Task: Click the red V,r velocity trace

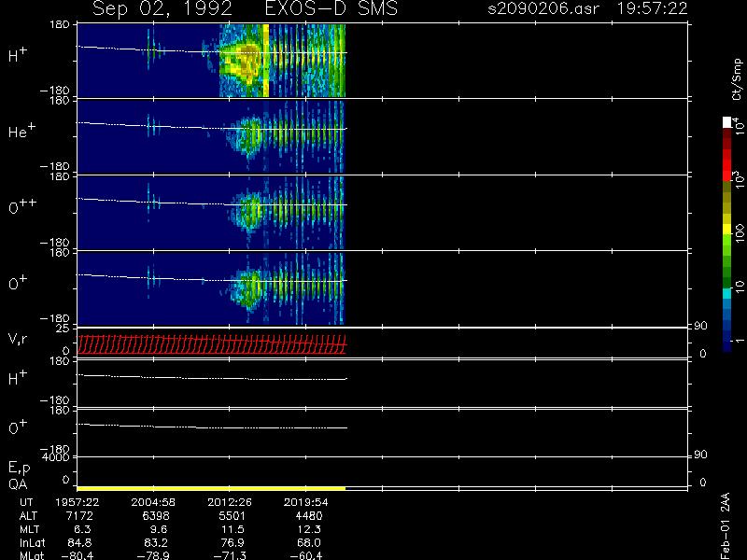Action: (212, 344)
